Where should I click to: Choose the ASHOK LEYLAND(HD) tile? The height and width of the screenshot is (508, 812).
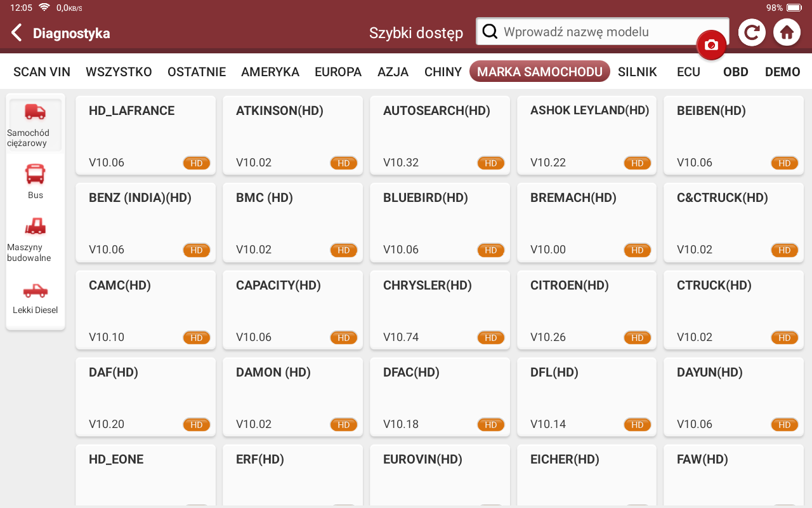[x=587, y=135]
